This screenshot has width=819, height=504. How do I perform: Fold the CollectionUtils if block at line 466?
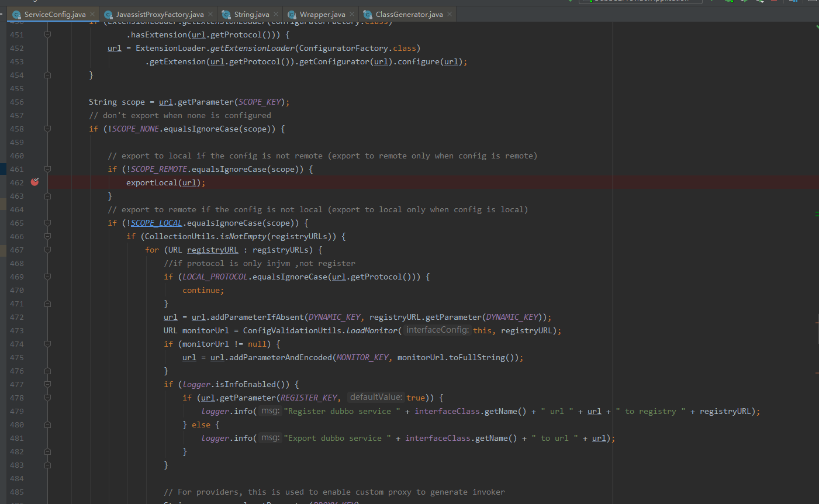tap(47, 236)
